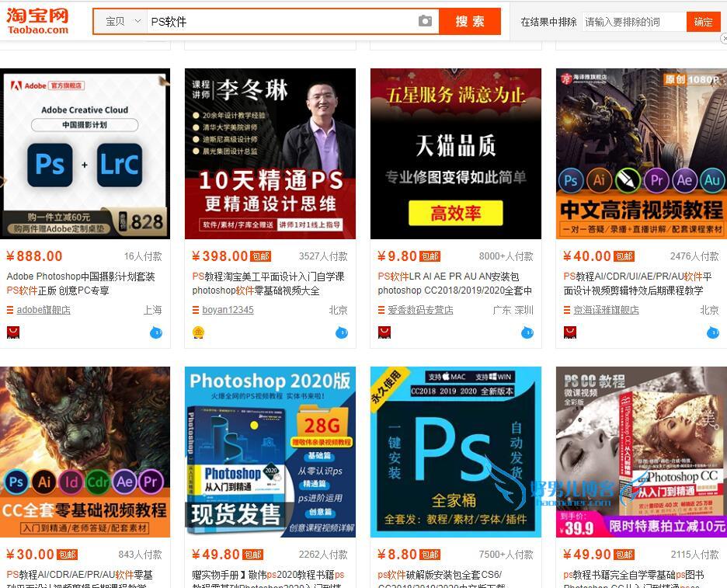Screen dimensions: 727x588
Task: Chat via Wangwang icon for 京海译雅旗舰店
Action: [712, 332]
